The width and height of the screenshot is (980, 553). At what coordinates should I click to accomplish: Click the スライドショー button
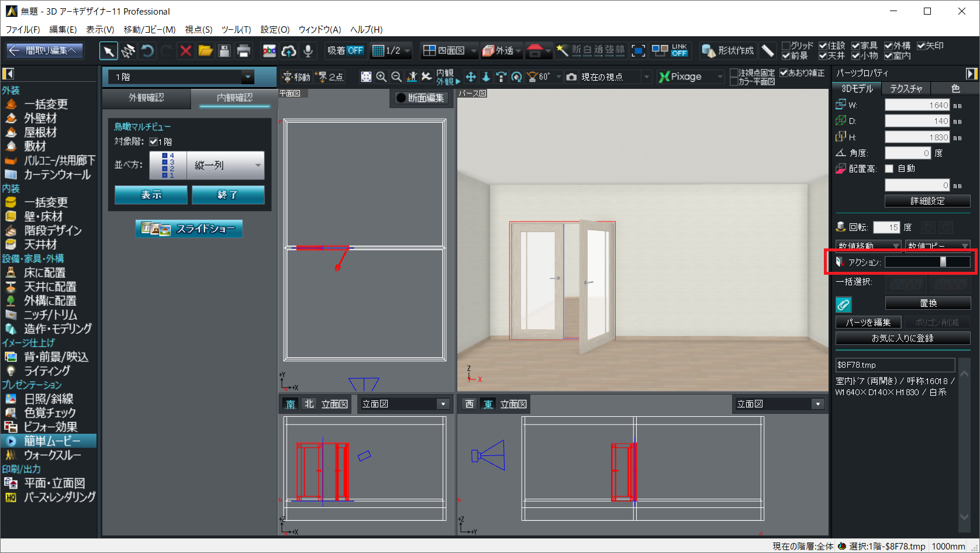189,229
